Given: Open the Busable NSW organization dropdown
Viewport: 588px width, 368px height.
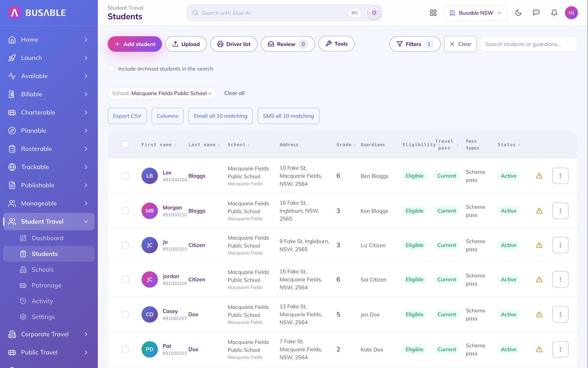Looking at the screenshot, I should (476, 13).
